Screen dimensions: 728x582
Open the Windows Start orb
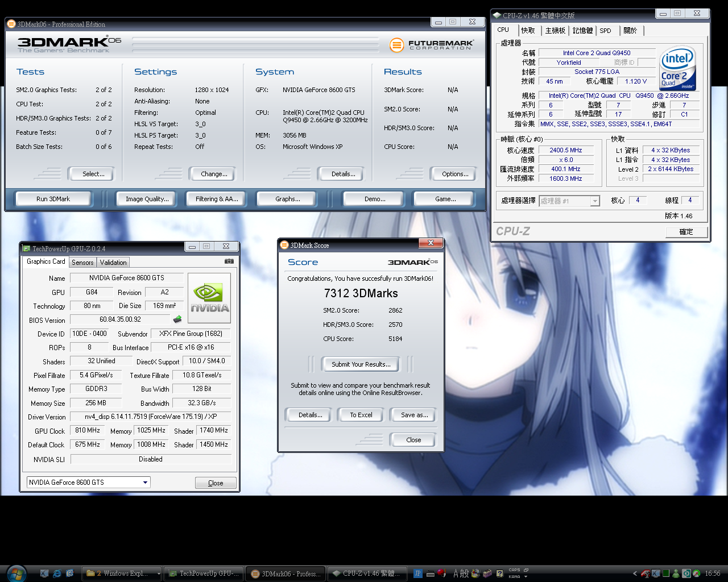click(x=16, y=573)
